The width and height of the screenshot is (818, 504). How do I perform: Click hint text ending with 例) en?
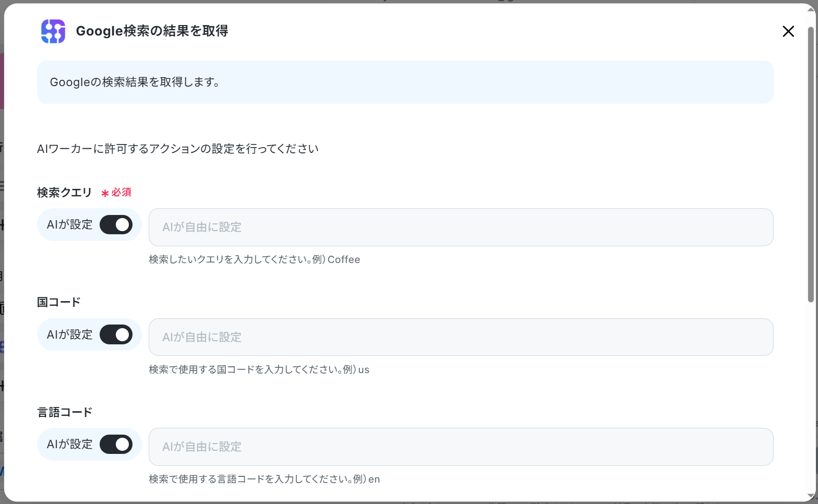264,479
